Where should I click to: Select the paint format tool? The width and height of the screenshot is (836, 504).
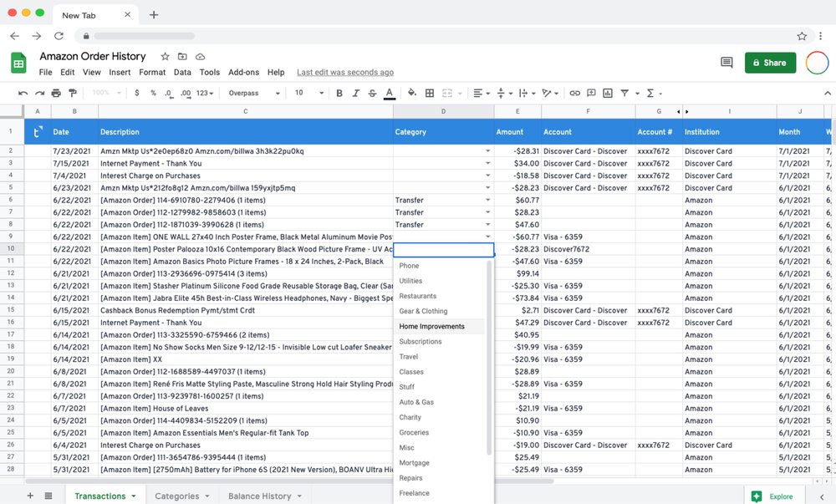point(73,94)
